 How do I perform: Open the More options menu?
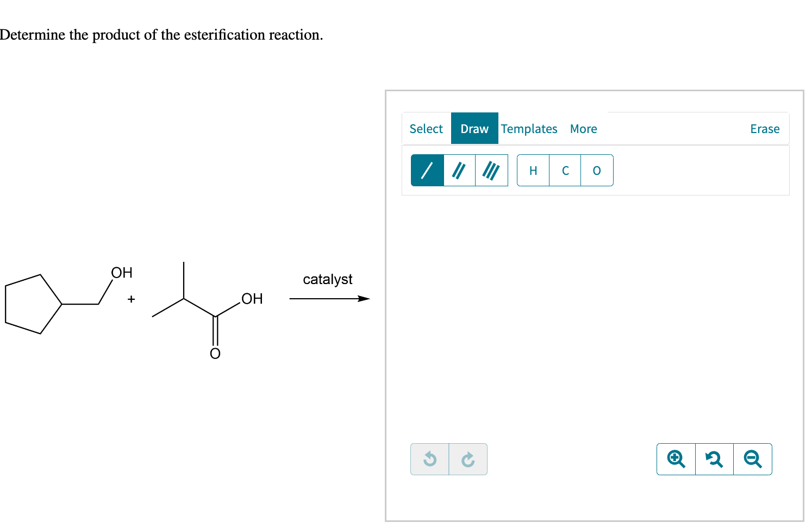coord(583,129)
